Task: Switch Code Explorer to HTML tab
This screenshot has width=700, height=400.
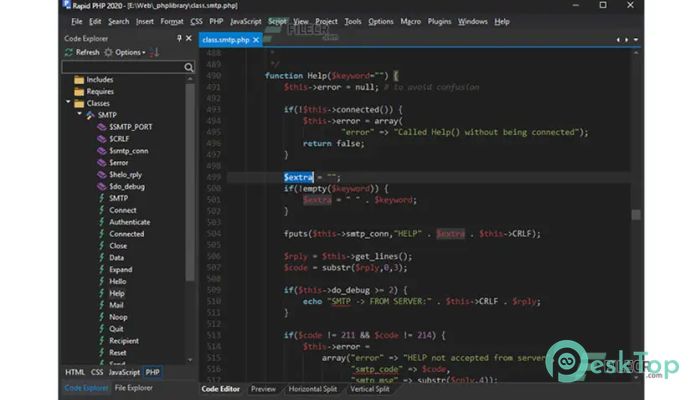Action: [x=75, y=372]
